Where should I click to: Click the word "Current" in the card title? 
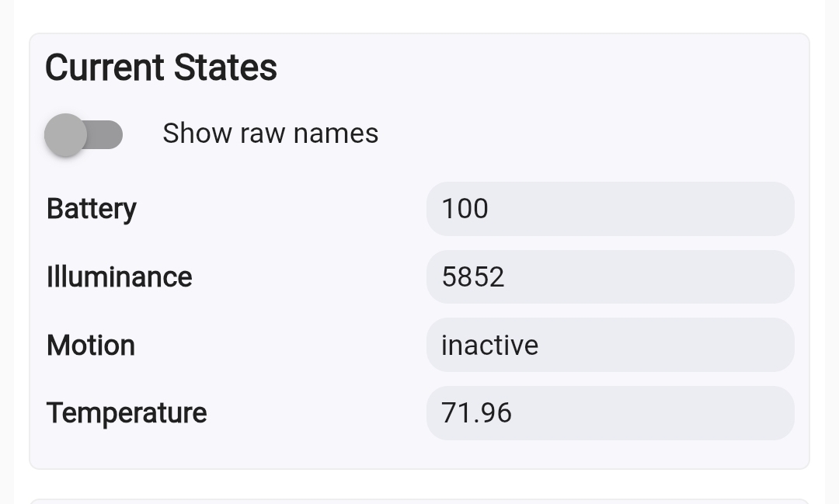pos(104,68)
